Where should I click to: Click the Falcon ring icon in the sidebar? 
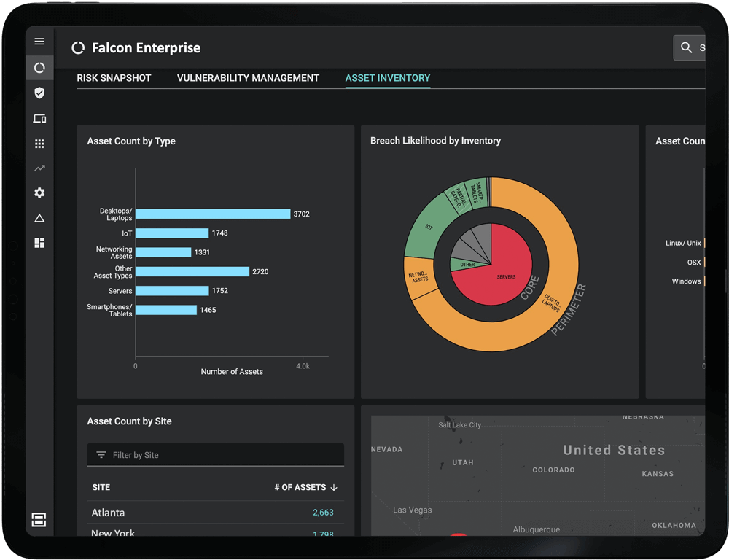(39, 68)
